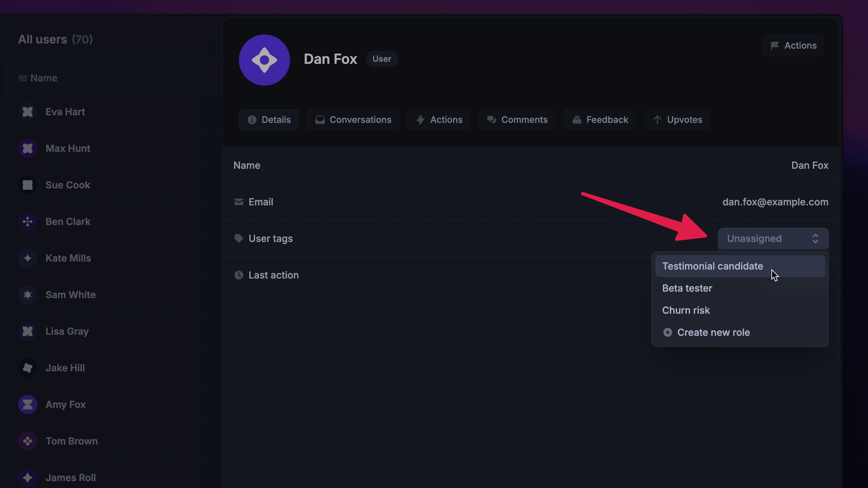Click Amy Fox's hourglass avatar icon
The height and width of the screenshot is (488, 868).
tap(28, 404)
